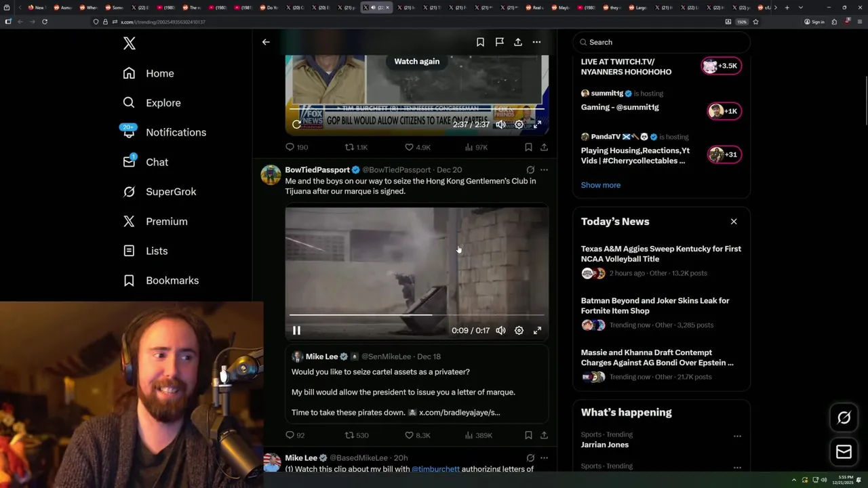The height and width of the screenshot is (488, 868).
Task: Click browser Sign in button
Action: [x=814, y=22]
